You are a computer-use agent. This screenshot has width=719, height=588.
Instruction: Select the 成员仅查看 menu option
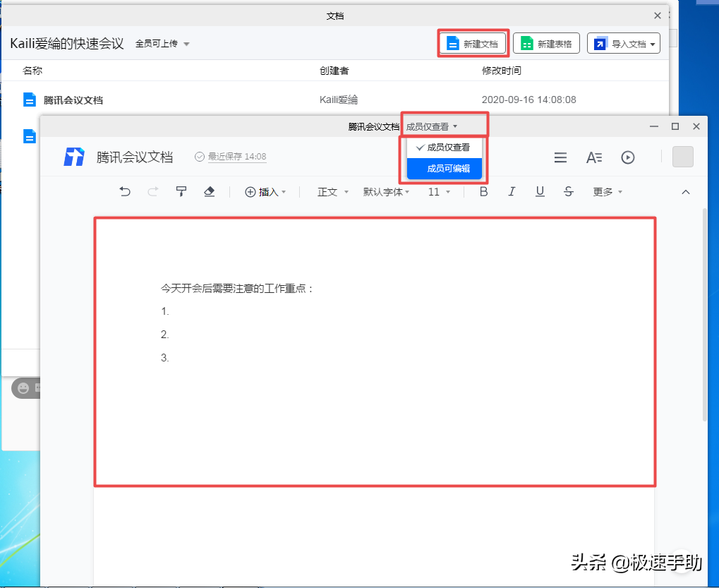coord(445,148)
